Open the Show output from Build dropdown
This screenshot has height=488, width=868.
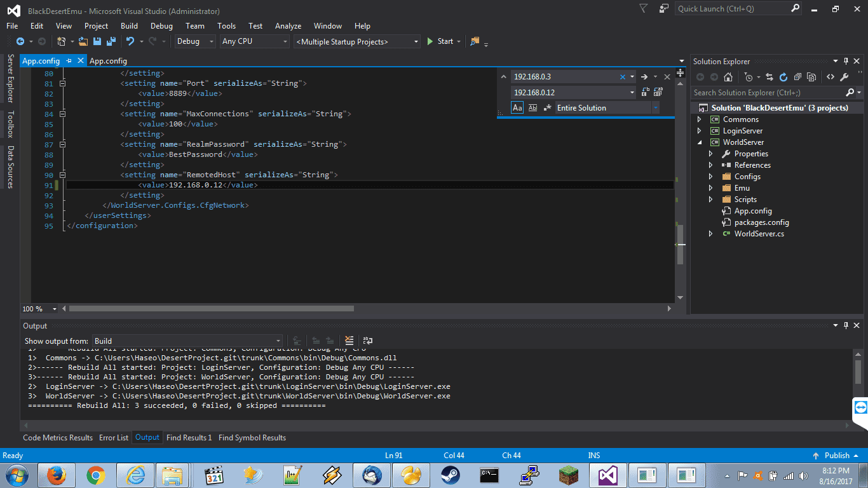(188, 341)
